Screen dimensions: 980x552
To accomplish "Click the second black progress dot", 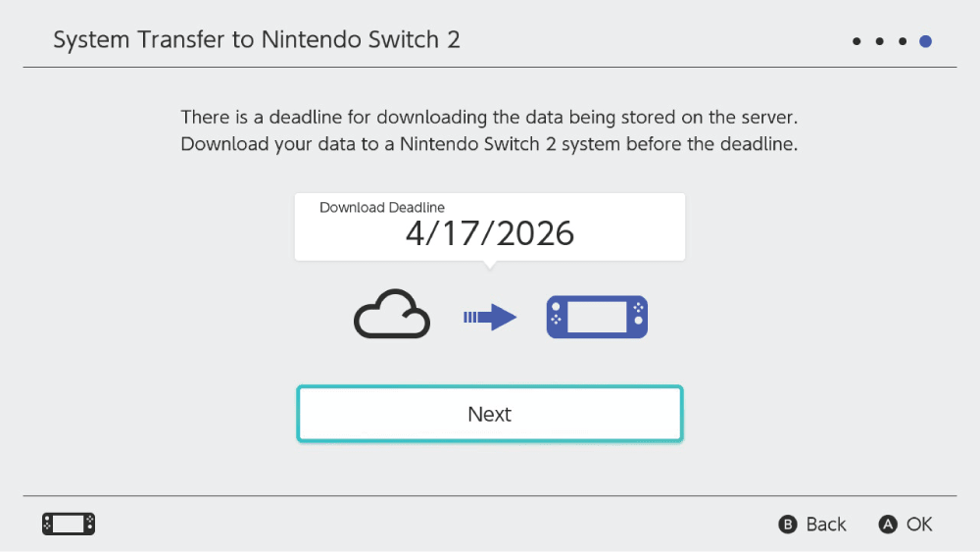I will [x=879, y=41].
